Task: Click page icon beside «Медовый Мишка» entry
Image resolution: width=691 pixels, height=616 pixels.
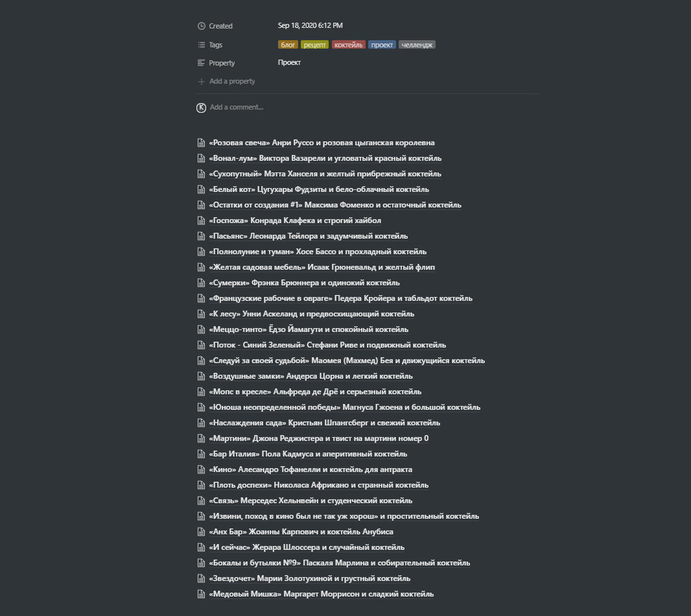Action: click(202, 594)
